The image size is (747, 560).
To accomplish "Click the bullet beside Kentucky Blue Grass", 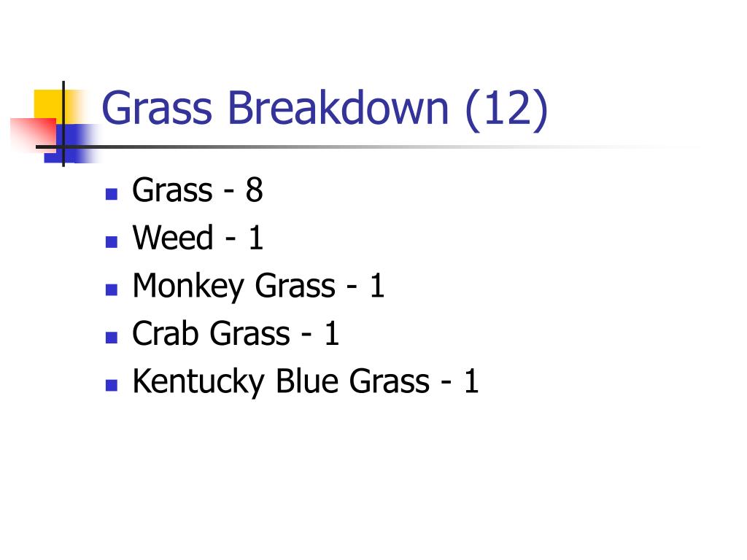I will (112, 385).
